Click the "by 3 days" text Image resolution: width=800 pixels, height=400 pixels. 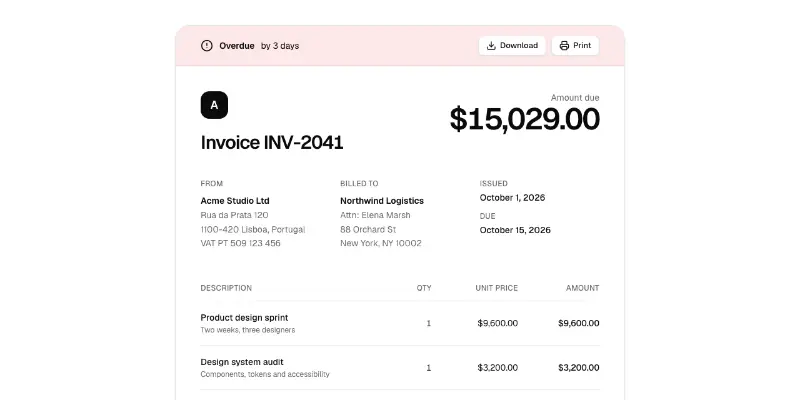[280, 46]
